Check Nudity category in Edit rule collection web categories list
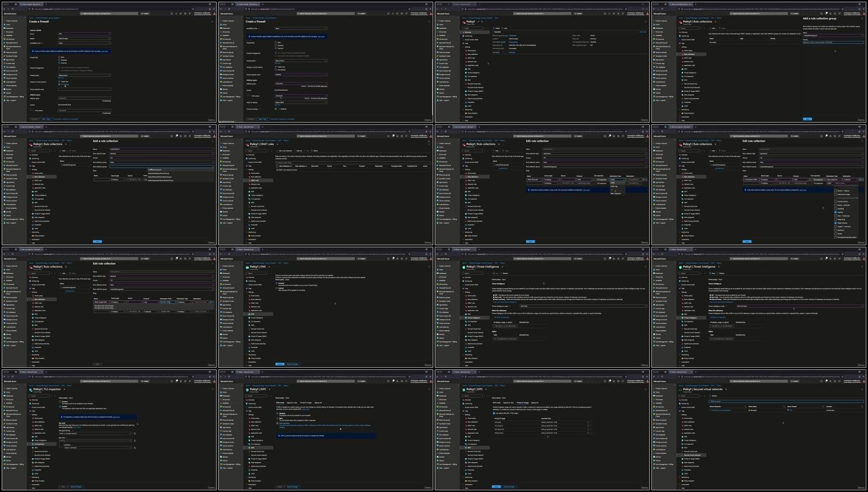Viewport: 868px width, 492px height. tap(835, 234)
